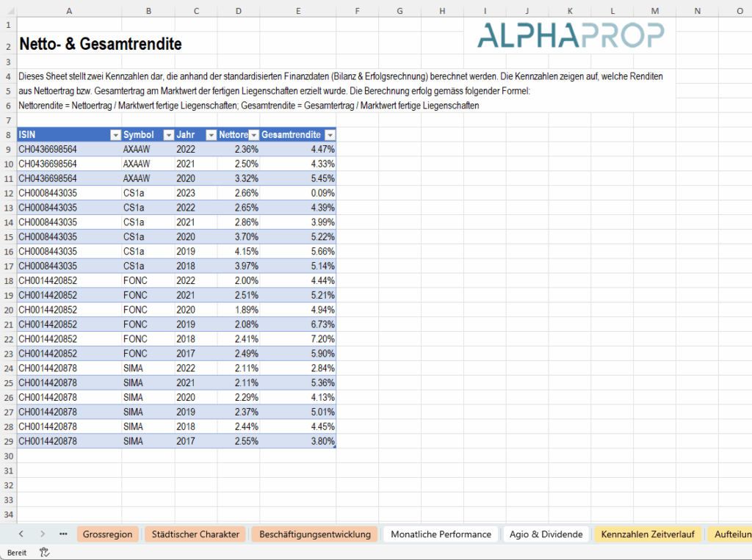
Task: Click the FONC symbol cell in row 18
Action: (x=148, y=281)
